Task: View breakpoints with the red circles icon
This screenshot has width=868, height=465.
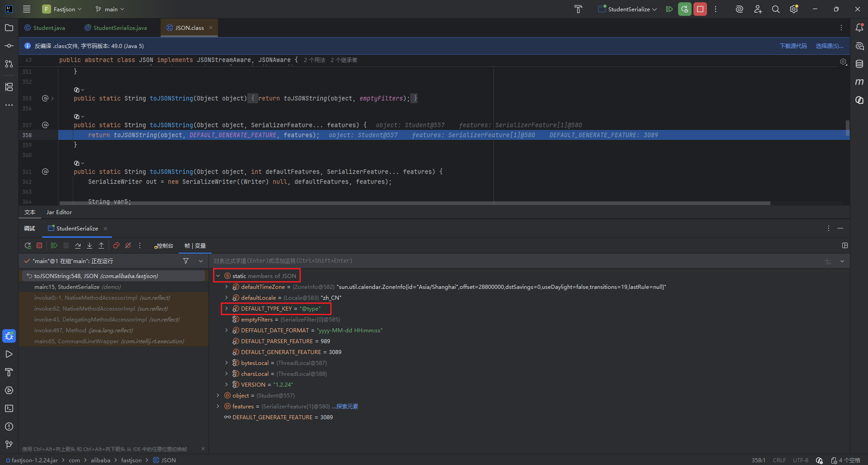Action: click(116, 245)
